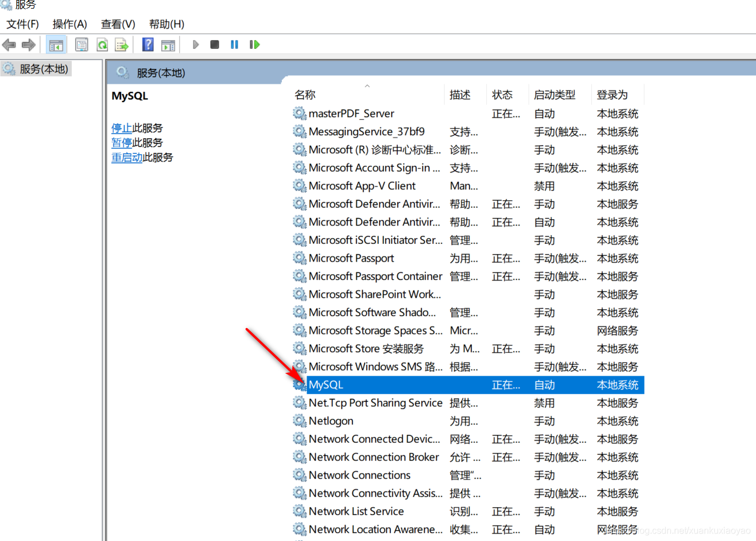Screen dimensions: 756x541
Task: Select Microsoft Windows SMS 路由 service
Action: click(375, 367)
